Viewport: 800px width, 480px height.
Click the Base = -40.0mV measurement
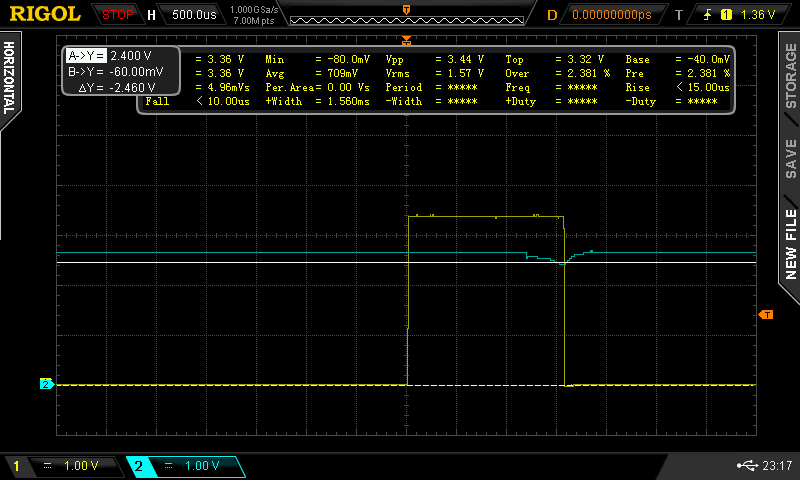point(678,60)
